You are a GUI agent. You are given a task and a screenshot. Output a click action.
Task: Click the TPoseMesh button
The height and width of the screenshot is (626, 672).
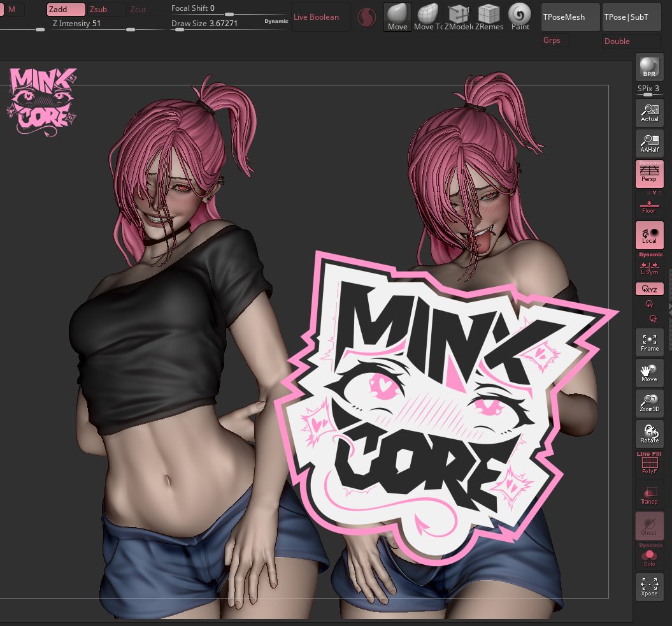tap(571, 17)
